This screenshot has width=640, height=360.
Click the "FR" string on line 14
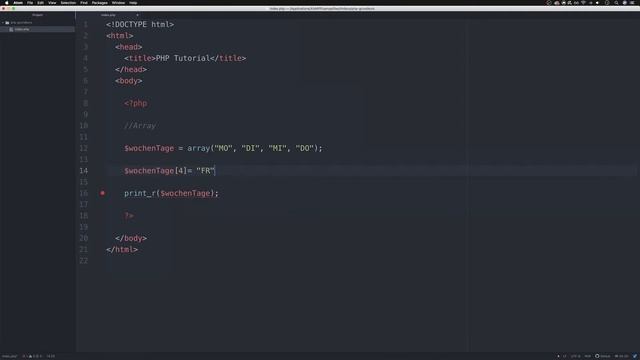(205, 171)
